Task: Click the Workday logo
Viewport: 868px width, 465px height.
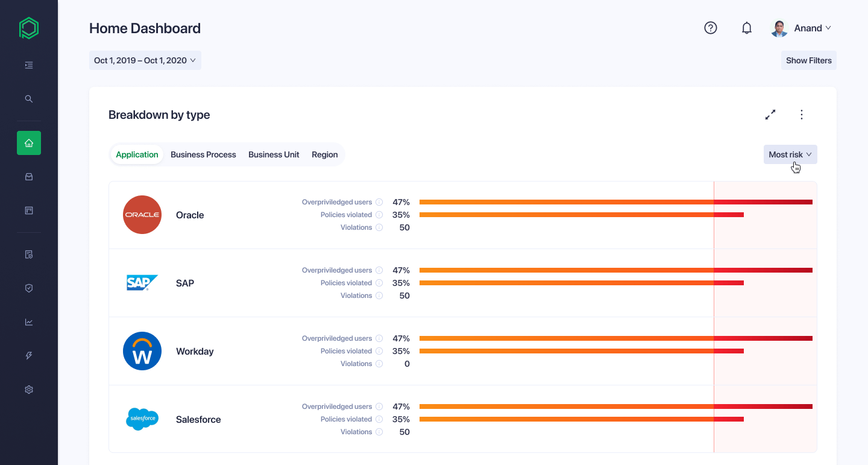Action: pyautogui.click(x=142, y=351)
